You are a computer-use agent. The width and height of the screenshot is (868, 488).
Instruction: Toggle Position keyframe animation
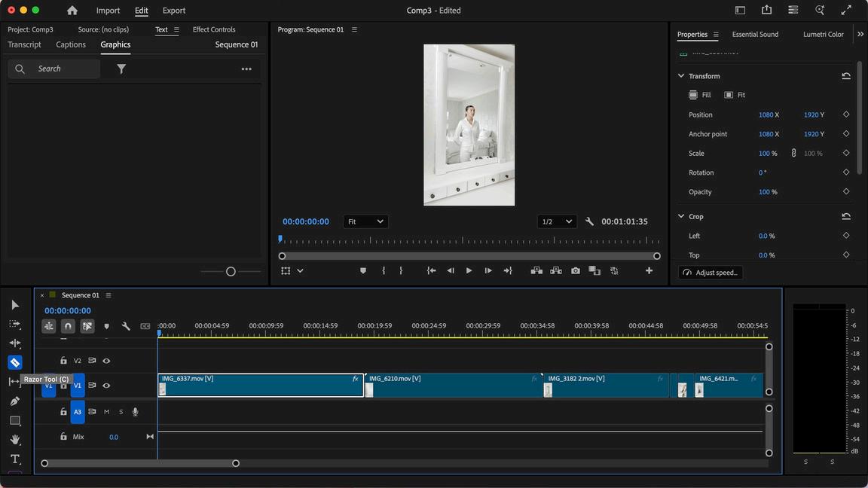pos(846,114)
